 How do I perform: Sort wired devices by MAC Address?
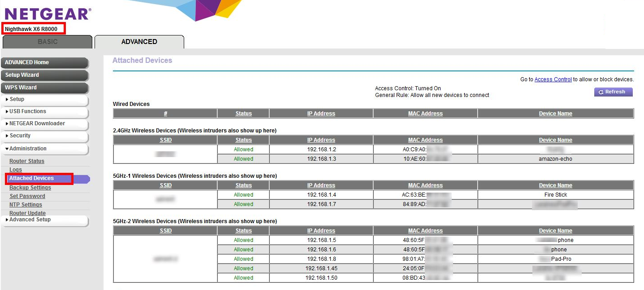pyautogui.click(x=425, y=113)
